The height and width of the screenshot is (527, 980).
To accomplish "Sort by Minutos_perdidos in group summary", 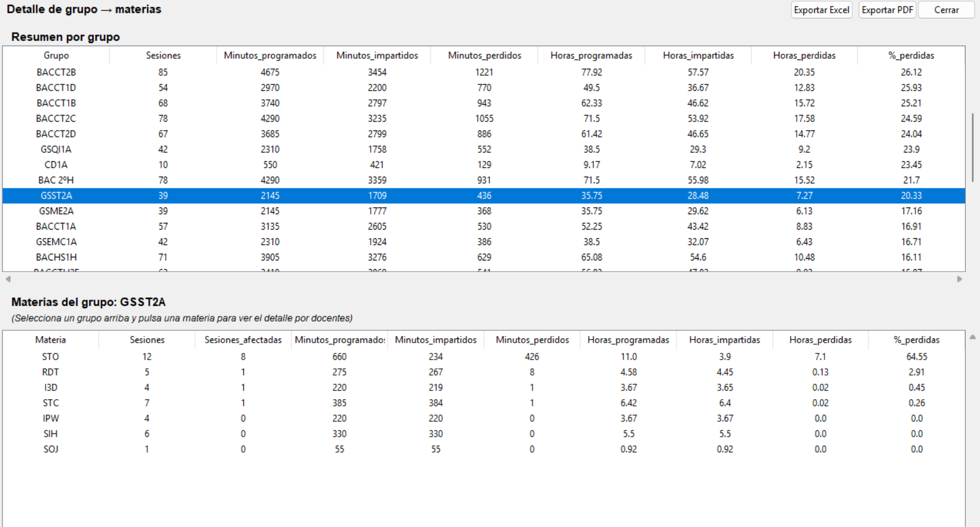I will pyautogui.click(x=484, y=55).
